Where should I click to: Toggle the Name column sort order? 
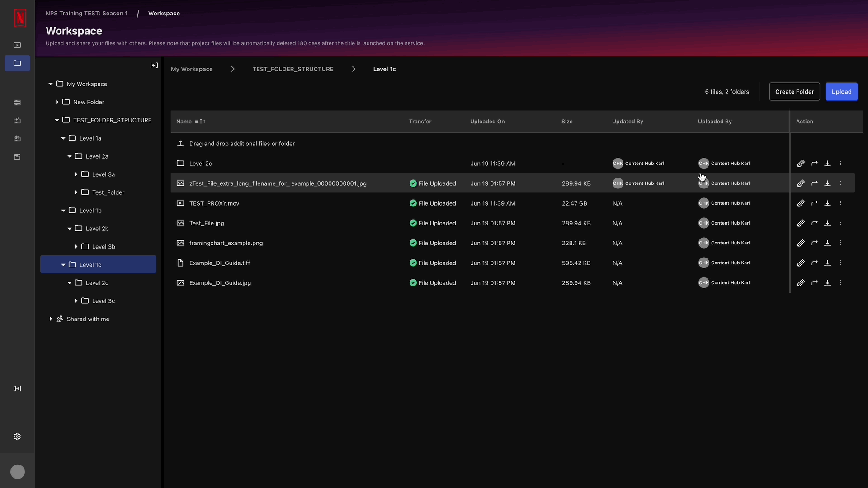click(x=200, y=122)
